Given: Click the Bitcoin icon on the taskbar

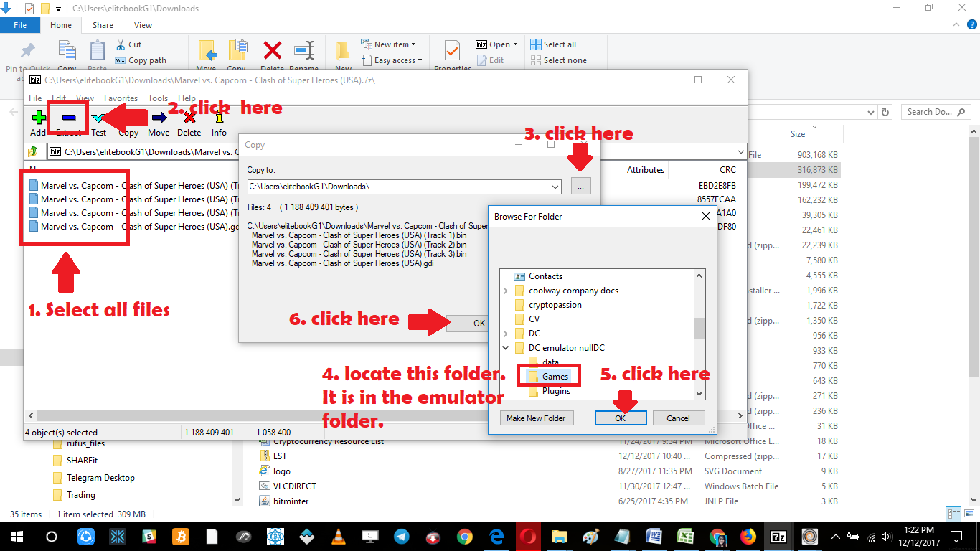Looking at the screenshot, I should point(180,537).
